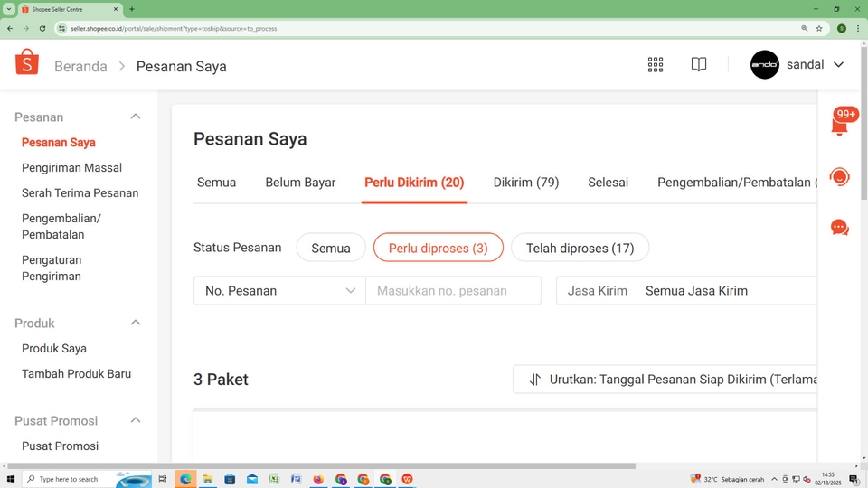Screen dimensions: 868x488
Task: Close the Shopee Seller Centre tab
Action: (116, 9)
